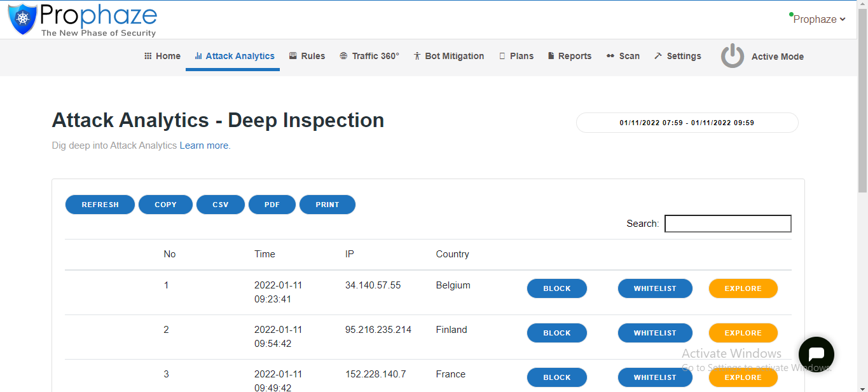This screenshot has width=868, height=392.
Task: Go to Settings in navigation bar
Action: point(677,56)
